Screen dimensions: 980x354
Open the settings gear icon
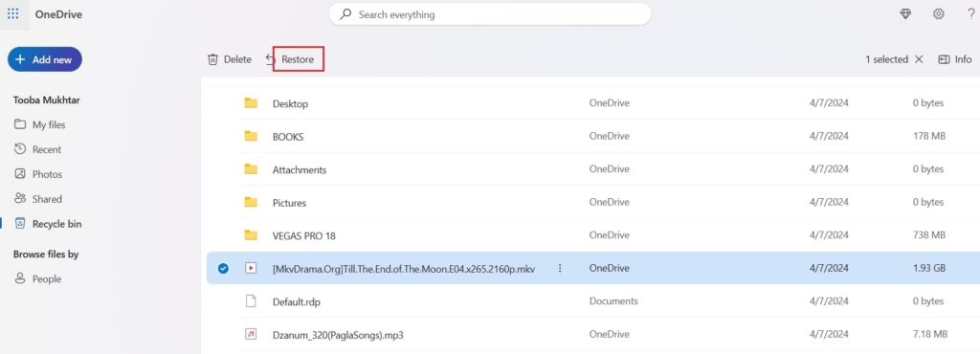(x=938, y=14)
